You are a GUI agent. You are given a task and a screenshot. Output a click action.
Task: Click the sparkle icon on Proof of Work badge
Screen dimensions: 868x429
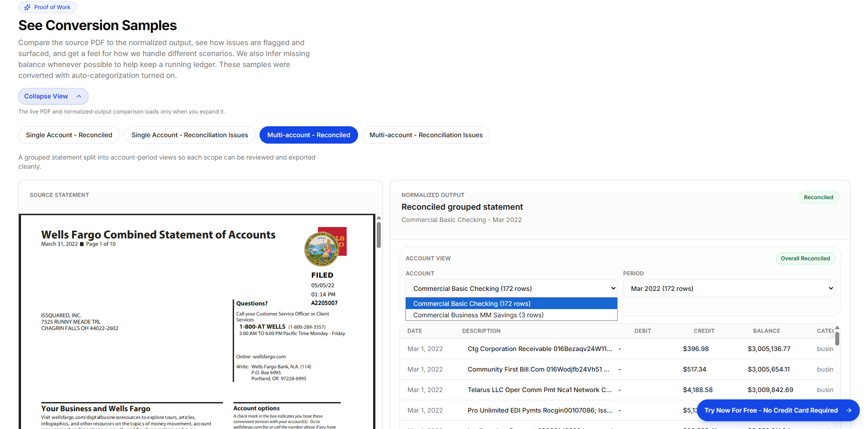(x=27, y=7)
